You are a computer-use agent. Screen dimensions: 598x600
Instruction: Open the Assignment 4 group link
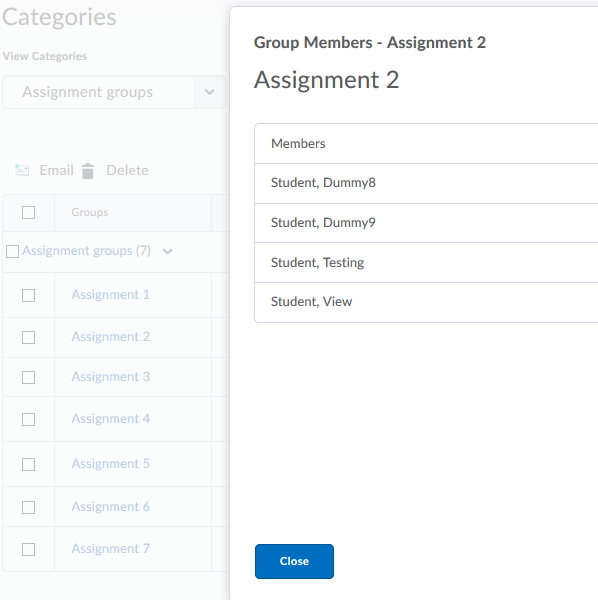click(x=111, y=419)
